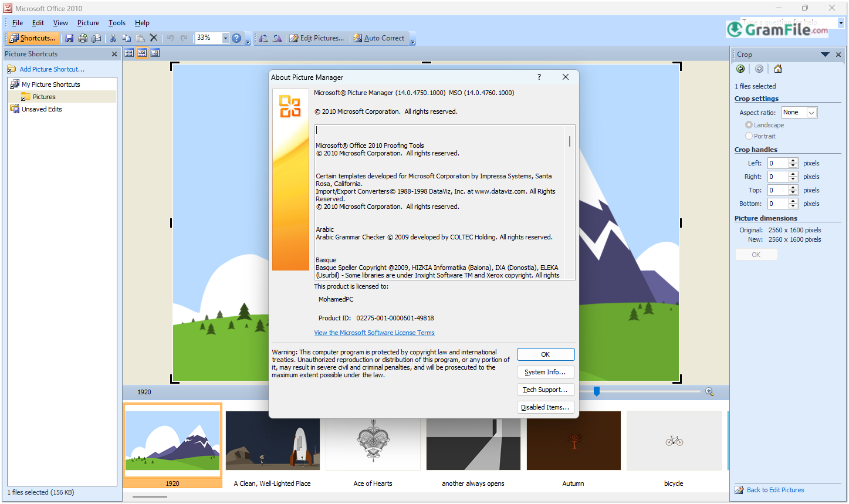Image resolution: width=849 pixels, height=504 pixels.
Task: Open the Standard toolbar options arrow
Action: pyautogui.click(x=248, y=39)
